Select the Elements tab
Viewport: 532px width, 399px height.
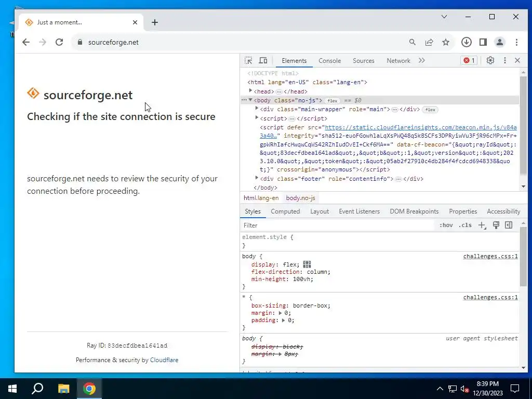pyautogui.click(x=294, y=61)
